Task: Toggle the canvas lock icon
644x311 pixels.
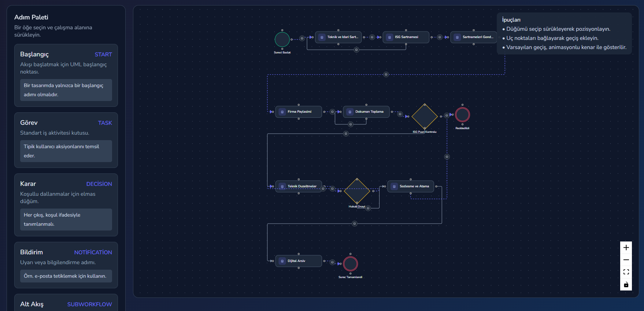Action: click(x=626, y=284)
